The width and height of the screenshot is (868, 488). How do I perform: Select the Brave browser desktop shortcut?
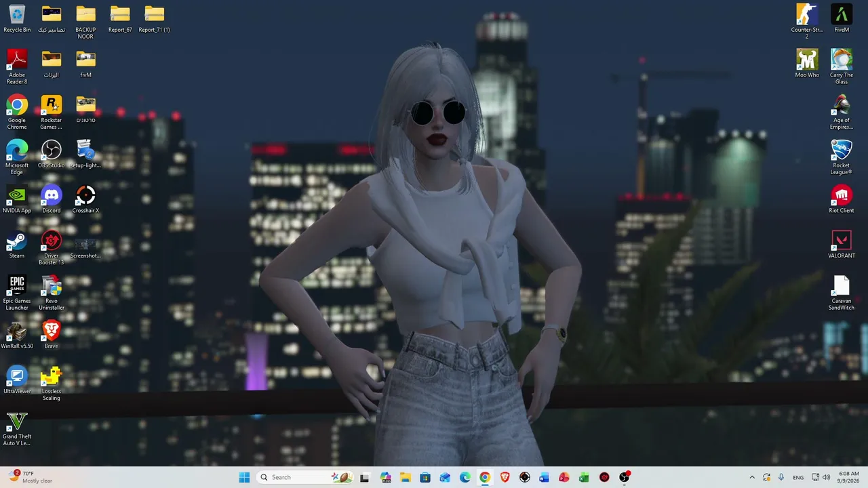(52, 335)
